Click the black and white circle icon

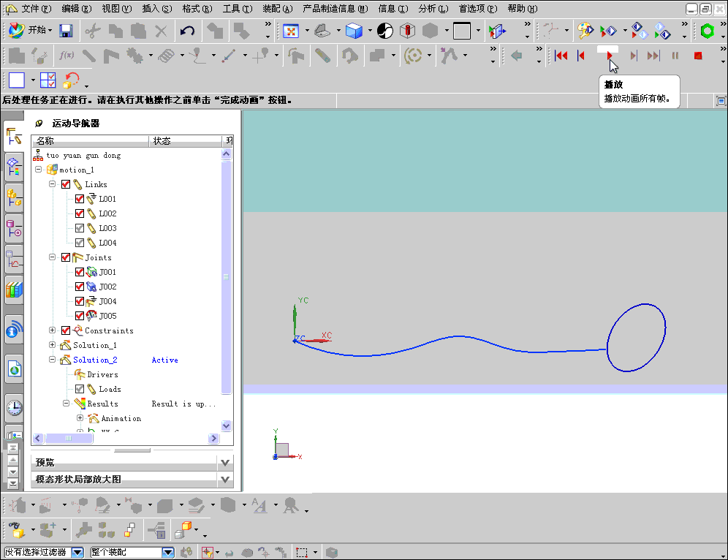[x=385, y=31]
